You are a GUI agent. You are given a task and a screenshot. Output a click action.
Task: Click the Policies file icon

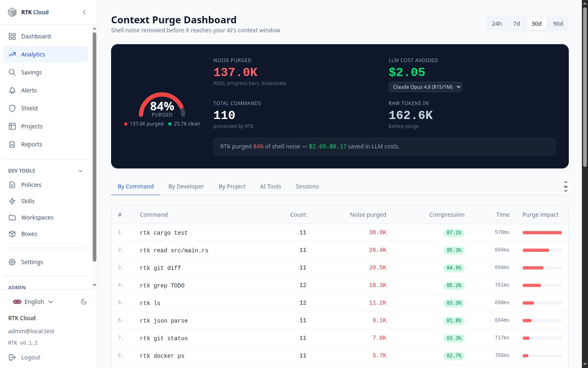12,185
